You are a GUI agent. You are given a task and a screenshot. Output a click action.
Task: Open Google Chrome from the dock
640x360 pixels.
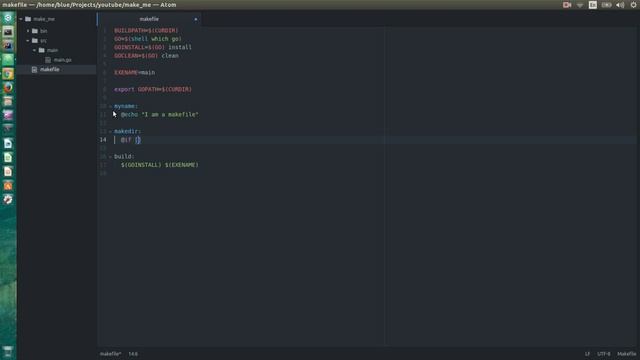(x=8, y=74)
